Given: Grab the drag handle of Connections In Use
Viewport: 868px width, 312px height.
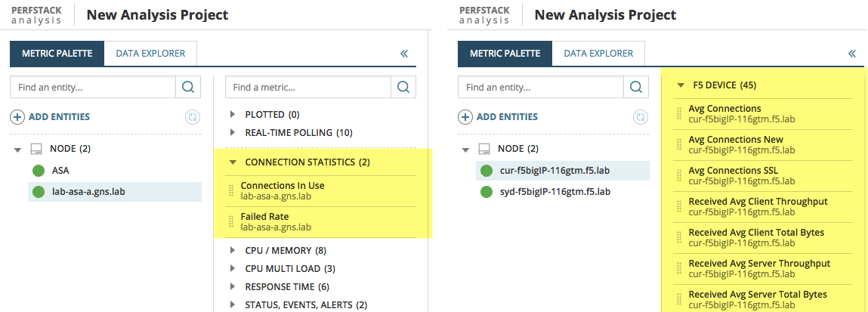Looking at the screenshot, I should [x=233, y=190].
